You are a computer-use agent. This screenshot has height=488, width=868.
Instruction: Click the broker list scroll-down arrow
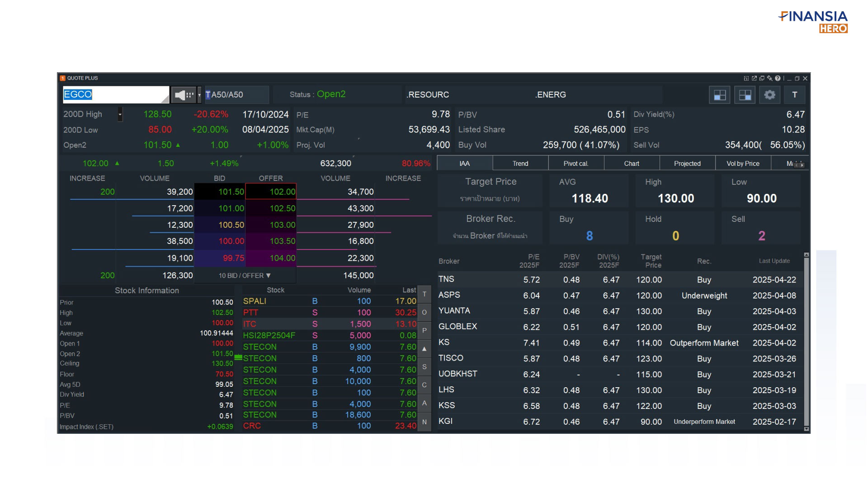coord(806,429)
